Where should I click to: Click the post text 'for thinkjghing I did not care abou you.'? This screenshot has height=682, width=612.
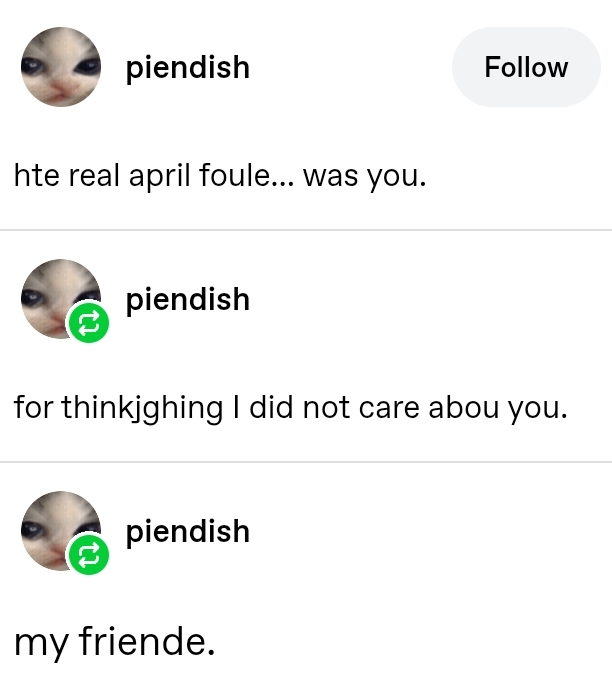(290, 408)
